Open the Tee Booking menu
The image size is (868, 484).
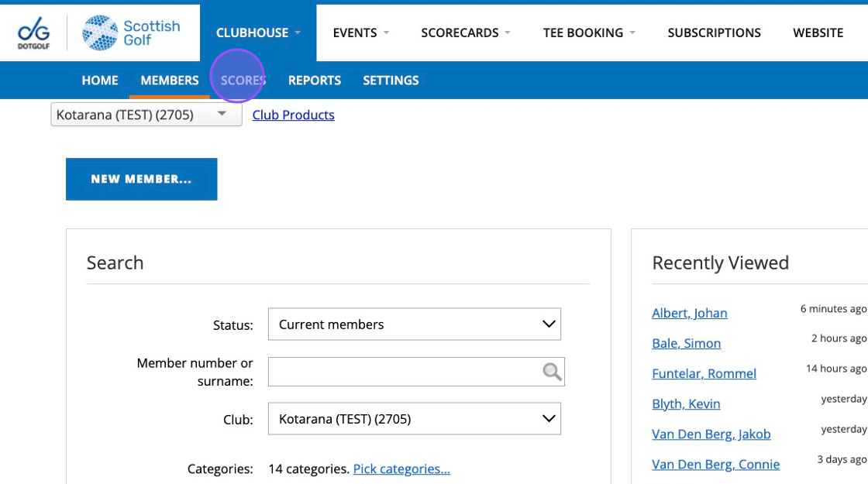tap(589, 33)
